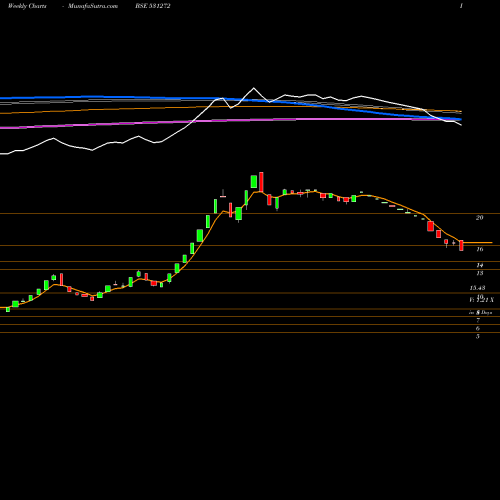
Task: Click the 'BSE 531272' symbol text
Action: click(153, 6)
